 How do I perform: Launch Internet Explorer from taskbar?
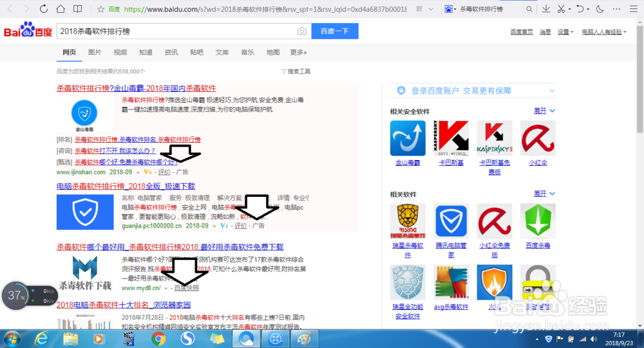click(41, 339)
